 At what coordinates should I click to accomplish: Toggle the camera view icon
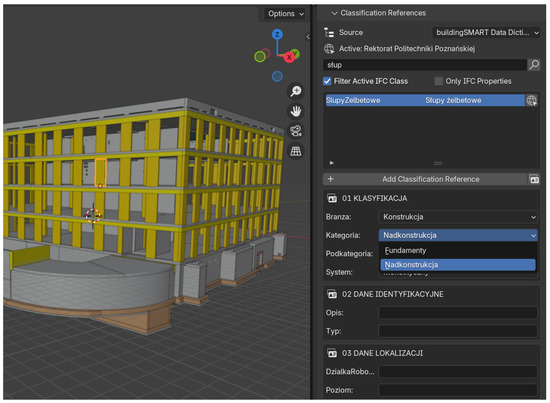coord(296,131)
